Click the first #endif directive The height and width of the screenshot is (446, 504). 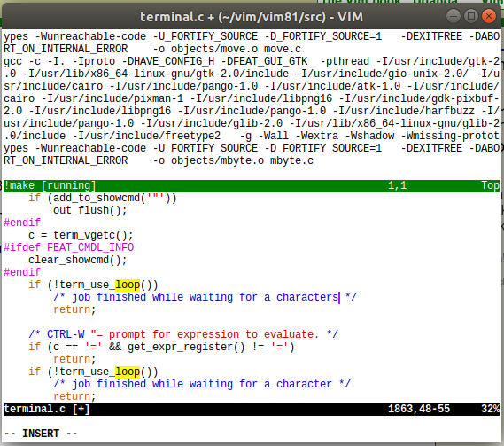[x=22, y=223]
